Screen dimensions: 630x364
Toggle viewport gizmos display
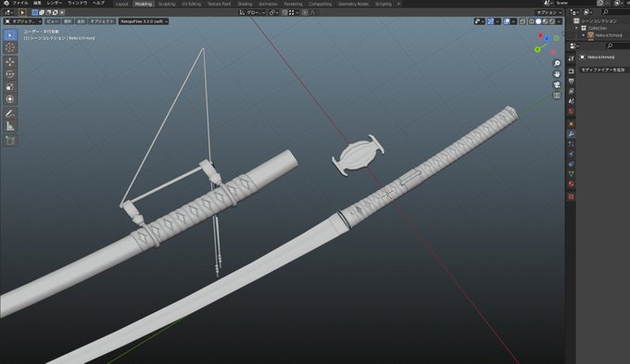(491, 21)
